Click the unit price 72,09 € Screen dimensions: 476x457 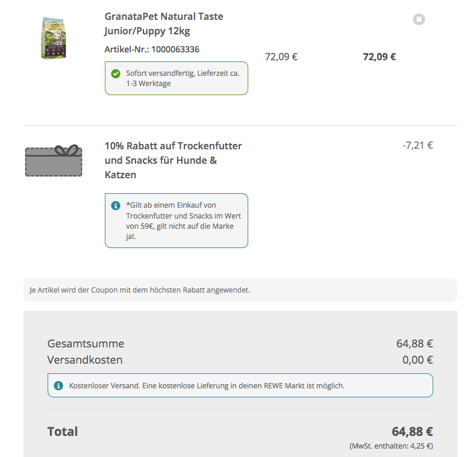[281, 57]
